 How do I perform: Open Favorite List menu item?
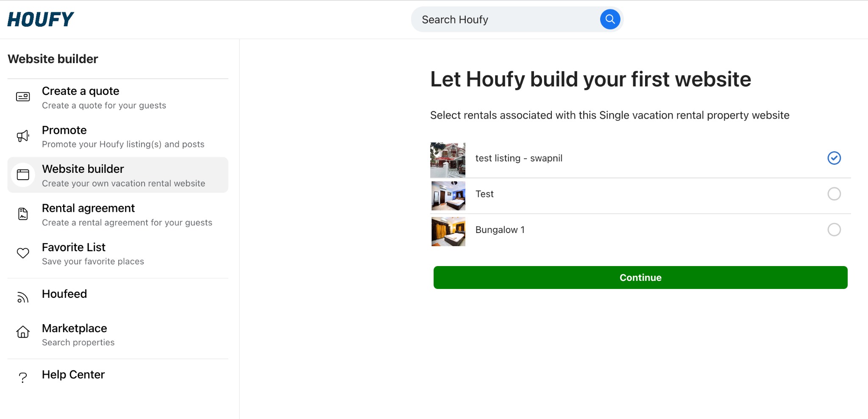click(118, 254)
